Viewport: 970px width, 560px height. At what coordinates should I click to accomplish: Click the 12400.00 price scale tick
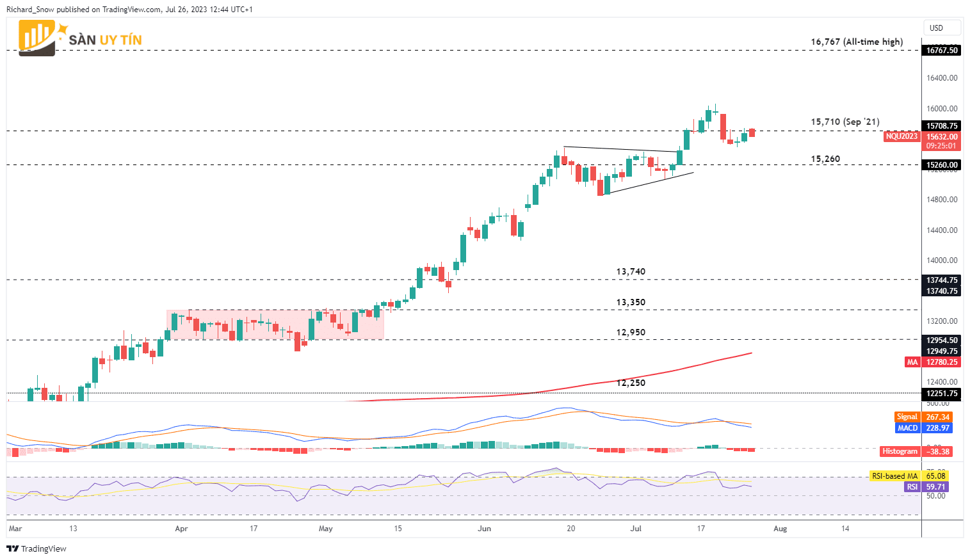click(x=942, y=382)
